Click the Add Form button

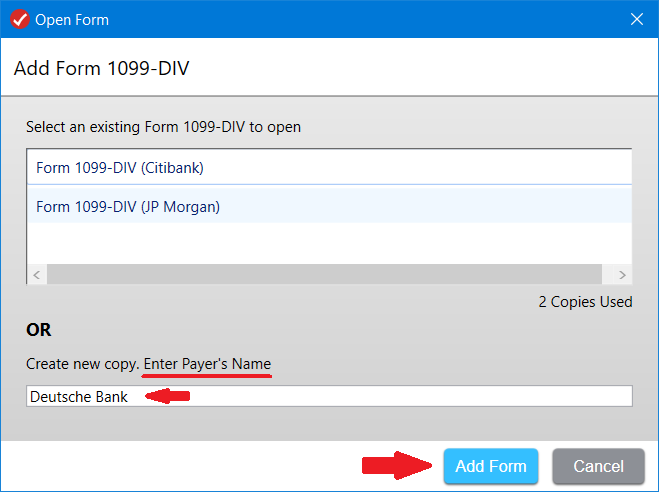(x=491, y=466)
